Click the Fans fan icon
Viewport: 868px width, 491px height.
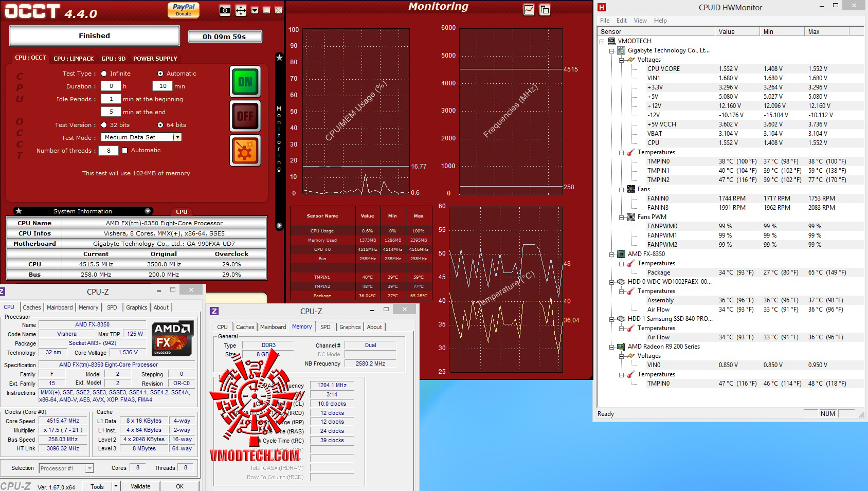tap(631, 189)
